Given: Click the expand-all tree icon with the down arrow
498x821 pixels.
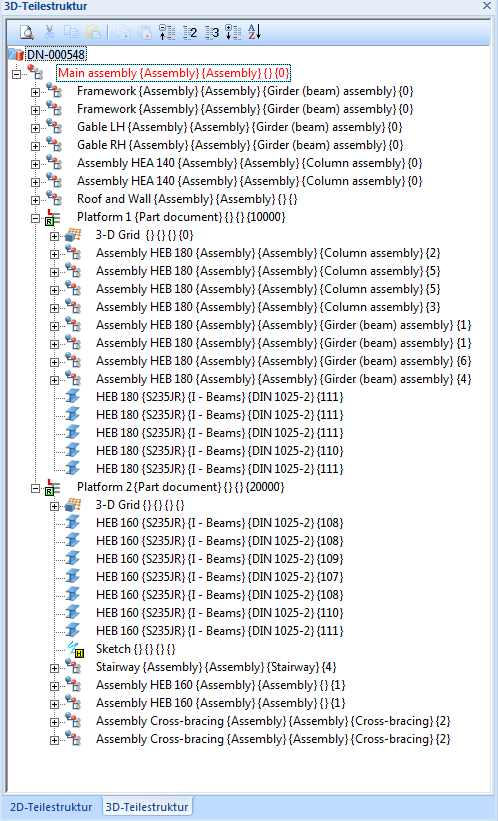Looking at the screenshot, I should (234, 32).
